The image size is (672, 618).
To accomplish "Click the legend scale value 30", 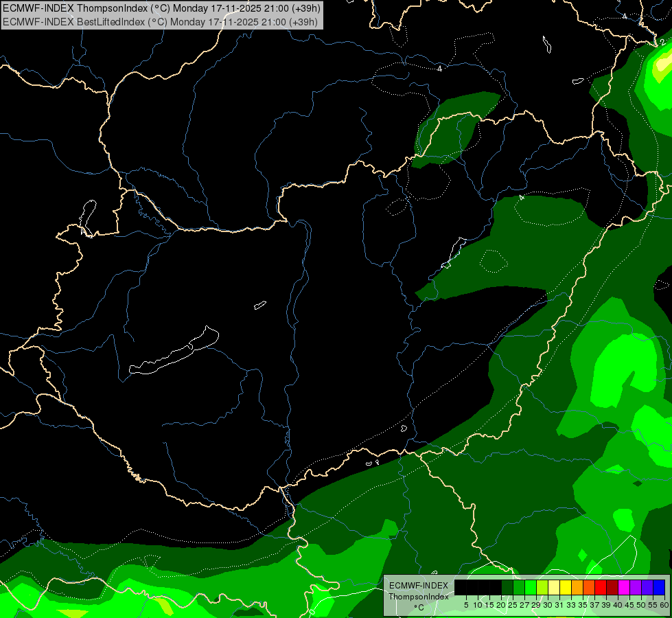I will tap(548, 605).
